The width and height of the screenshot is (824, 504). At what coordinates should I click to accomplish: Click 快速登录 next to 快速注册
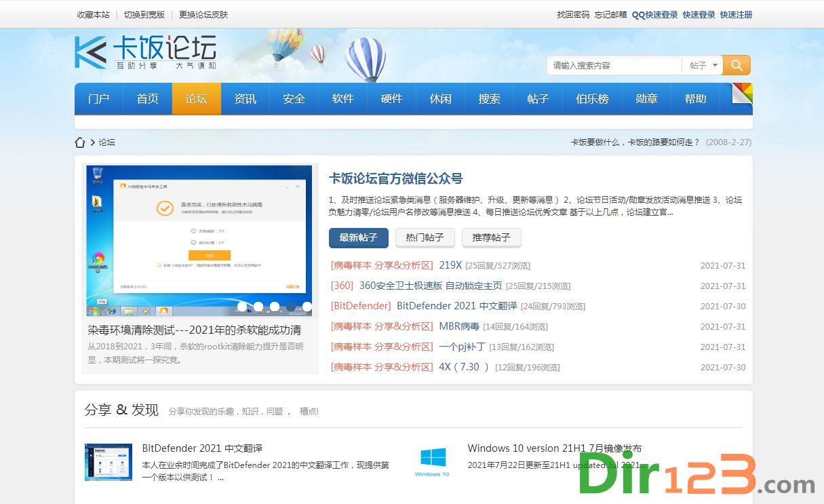click(x=699, y=14)
